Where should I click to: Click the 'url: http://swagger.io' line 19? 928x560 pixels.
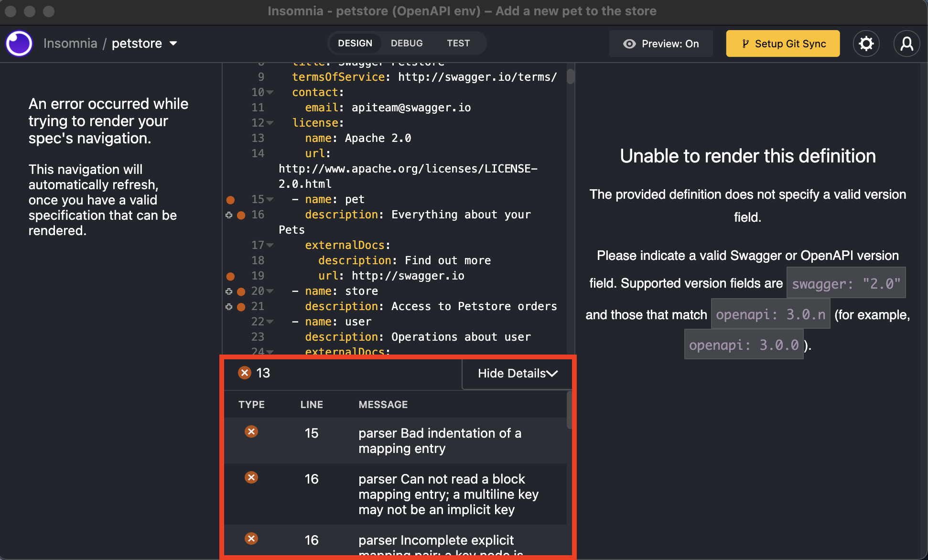(x=391, y=276)
